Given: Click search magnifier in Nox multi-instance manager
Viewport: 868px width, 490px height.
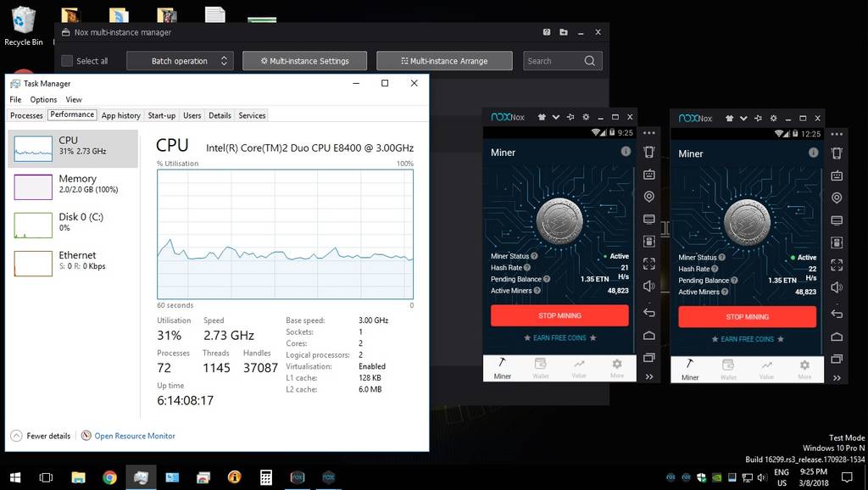Looking at the screenshot, I should tap(590, 60).
